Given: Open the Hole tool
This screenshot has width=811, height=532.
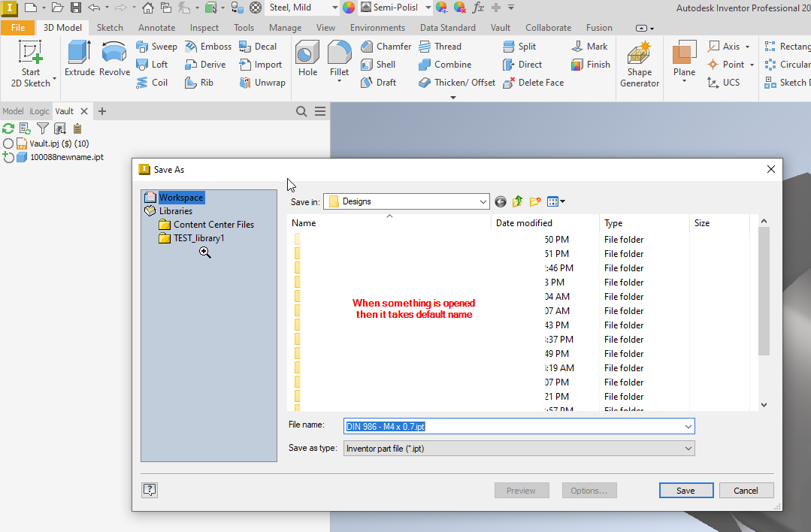Looking at the screenshot, I should coord(307,57).
